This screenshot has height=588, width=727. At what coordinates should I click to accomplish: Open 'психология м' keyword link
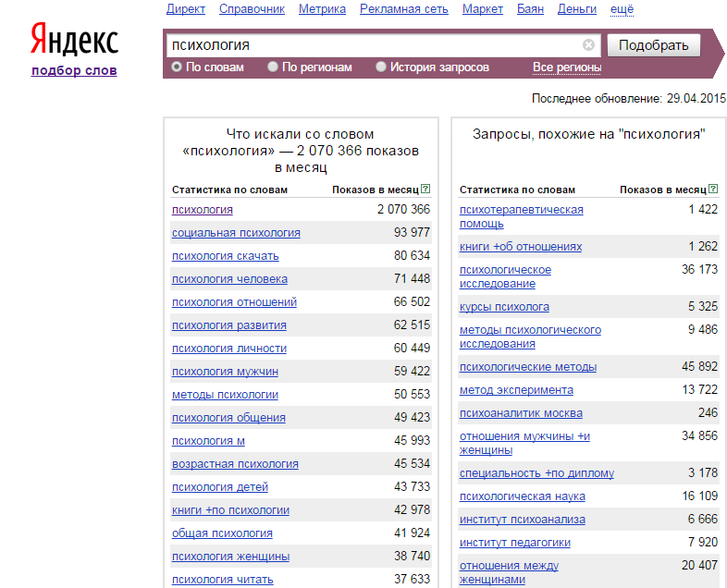[208, 441]
